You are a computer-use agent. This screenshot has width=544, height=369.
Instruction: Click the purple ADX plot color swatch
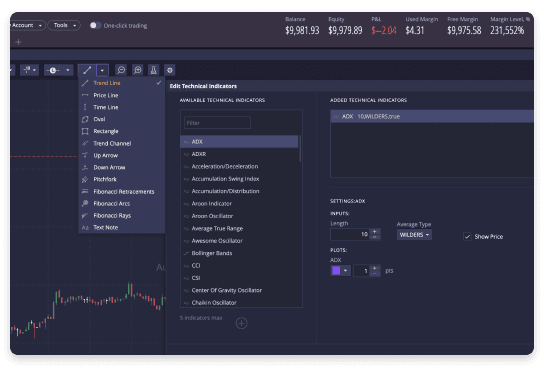(336, 271)
